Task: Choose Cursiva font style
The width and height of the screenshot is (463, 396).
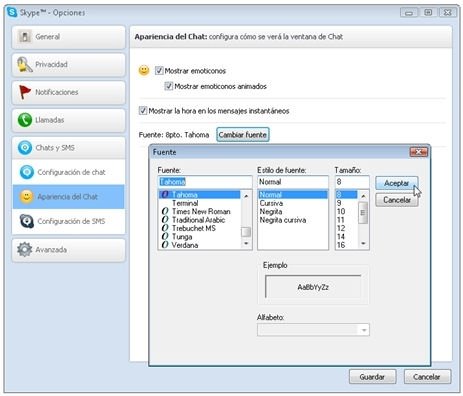Action: (293, 203)
